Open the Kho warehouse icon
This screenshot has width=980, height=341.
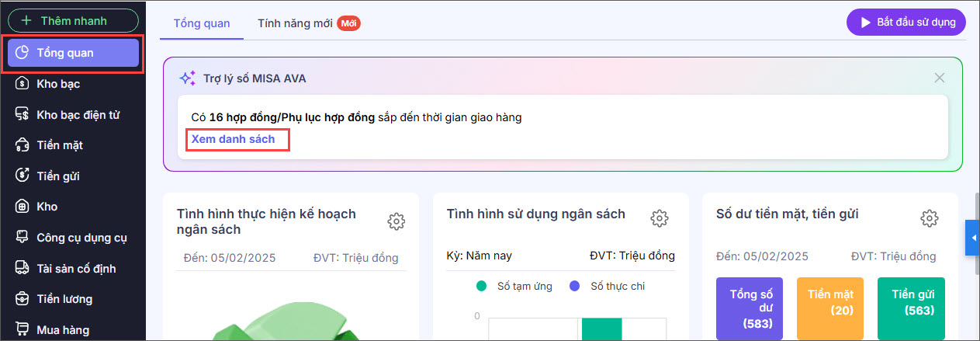click(x=22, y=207)
